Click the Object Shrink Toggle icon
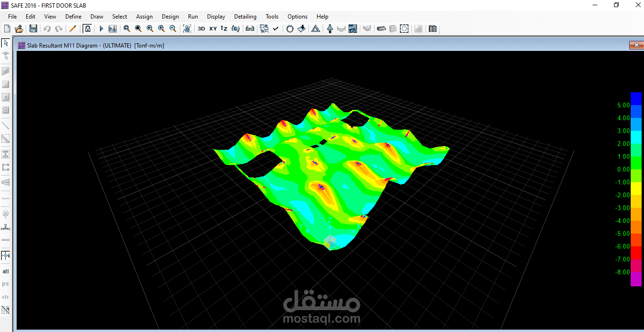The height and width of the screenshot is (332, 644). click(264, 29)
